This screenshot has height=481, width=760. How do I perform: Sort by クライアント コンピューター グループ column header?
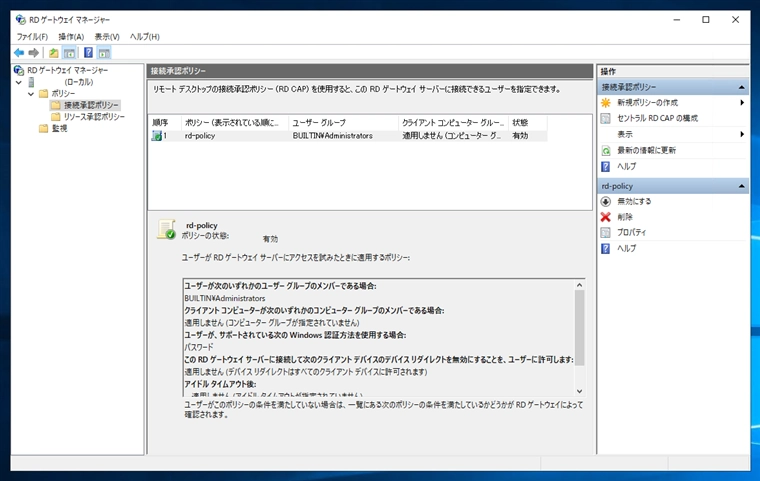pos(453,123)
